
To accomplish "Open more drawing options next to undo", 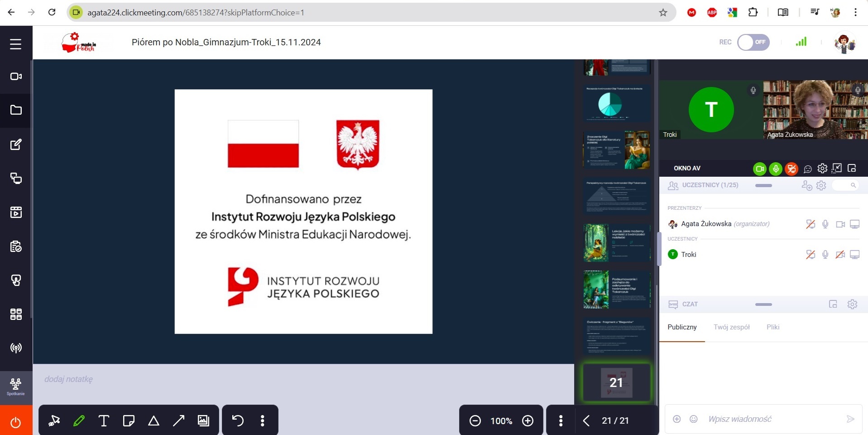I will click(x=263, y=421).
